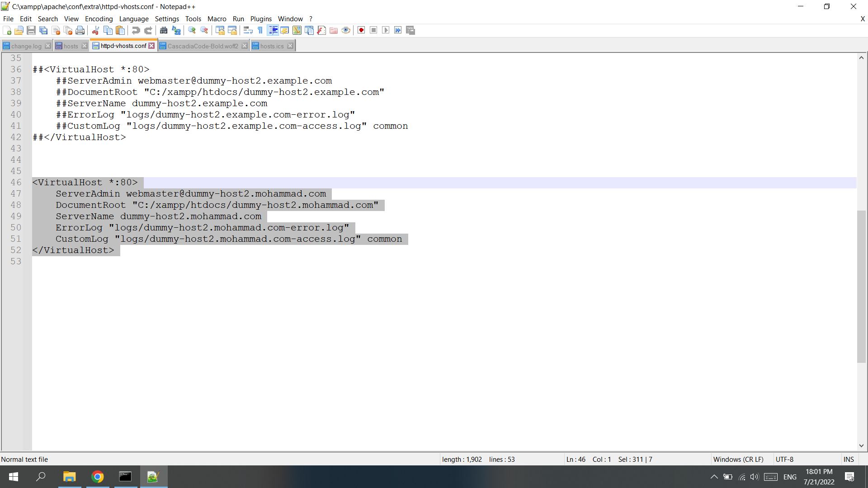Start macro recording with red dot
Viewport: 868px width, 488px height.
tap(361, 30)
